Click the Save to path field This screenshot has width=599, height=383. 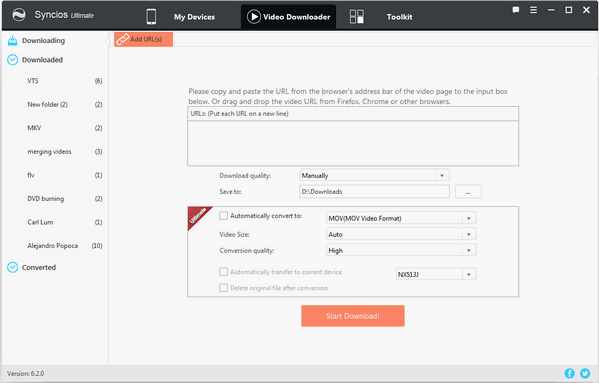click(x=374, y=192)
